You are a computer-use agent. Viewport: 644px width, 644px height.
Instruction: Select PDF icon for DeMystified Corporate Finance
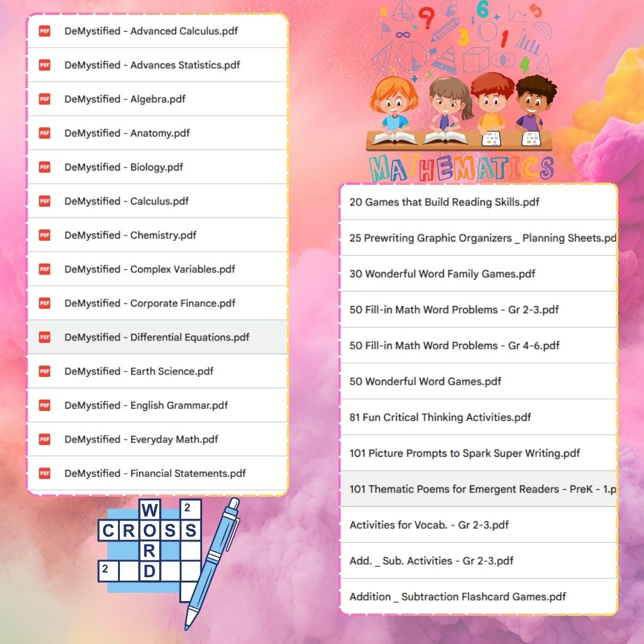[x=45, y=303]
